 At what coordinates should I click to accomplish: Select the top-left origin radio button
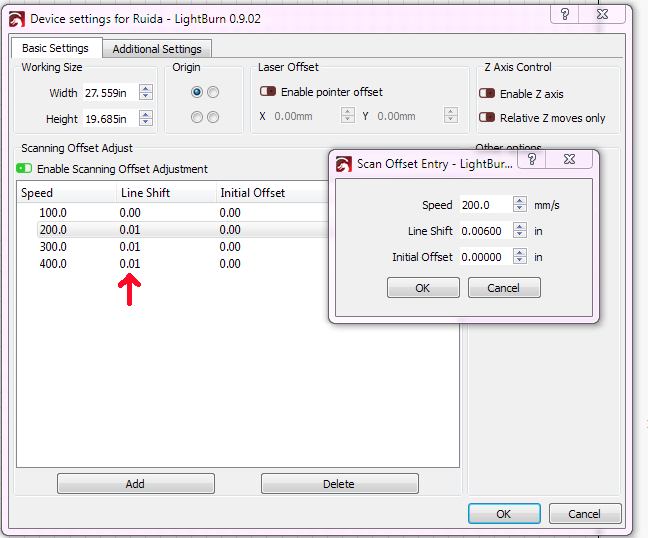(197, 92)
